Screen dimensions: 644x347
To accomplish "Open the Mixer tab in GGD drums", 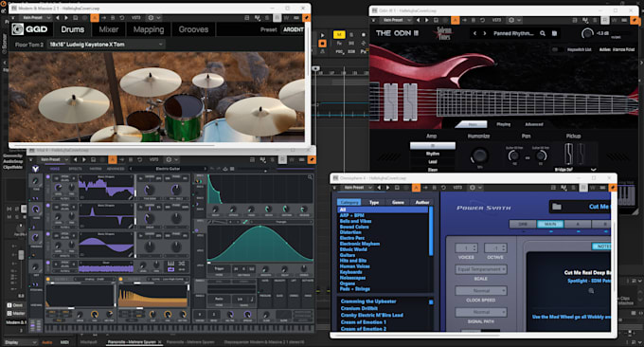I will (108, 29).
